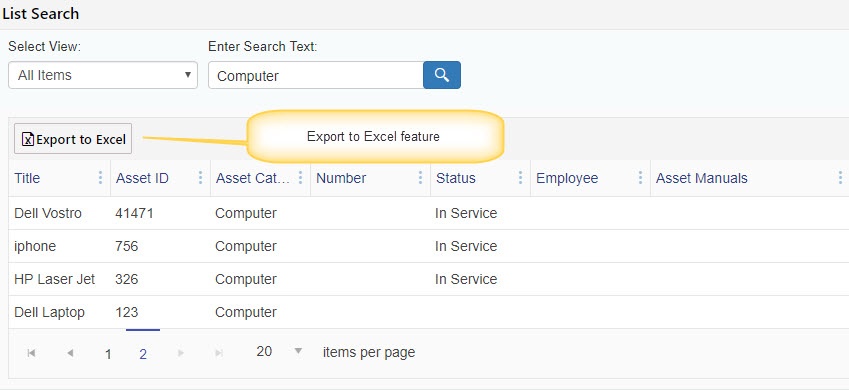Screen dimensions: 849x390
Task: Select page 2 in the pager
Action: tap(143, 354)
